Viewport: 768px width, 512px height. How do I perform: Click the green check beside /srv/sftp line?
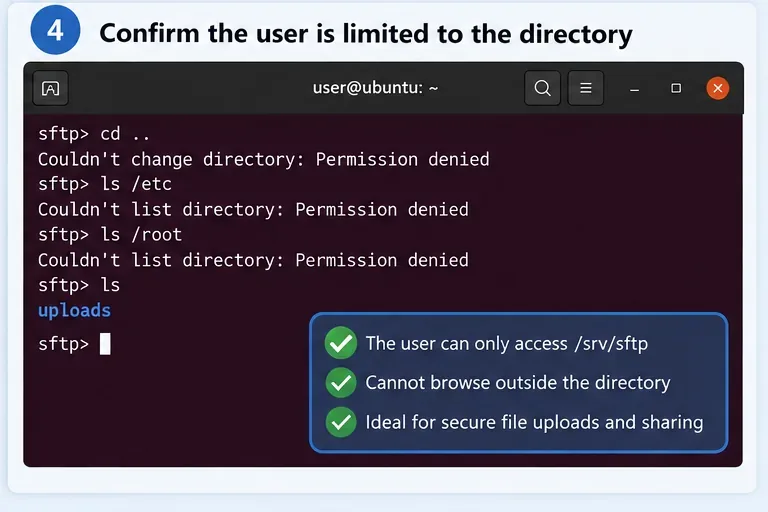341,343
